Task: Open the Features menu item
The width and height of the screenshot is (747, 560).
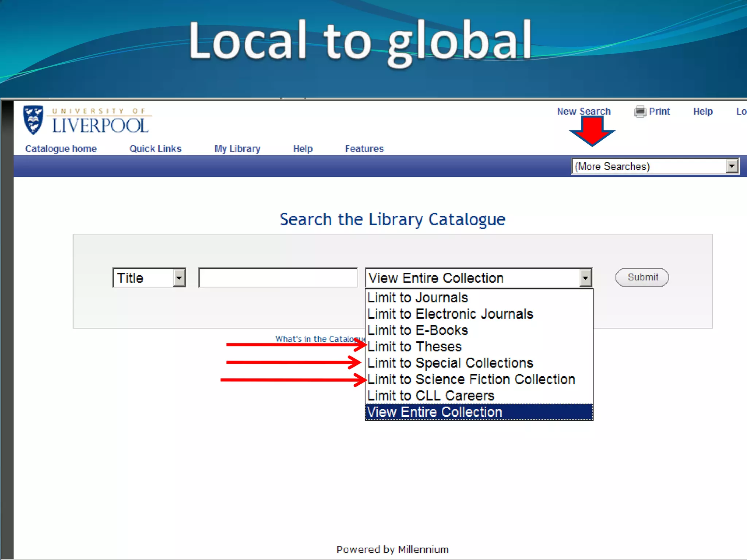Action: [x=364, y=149]
